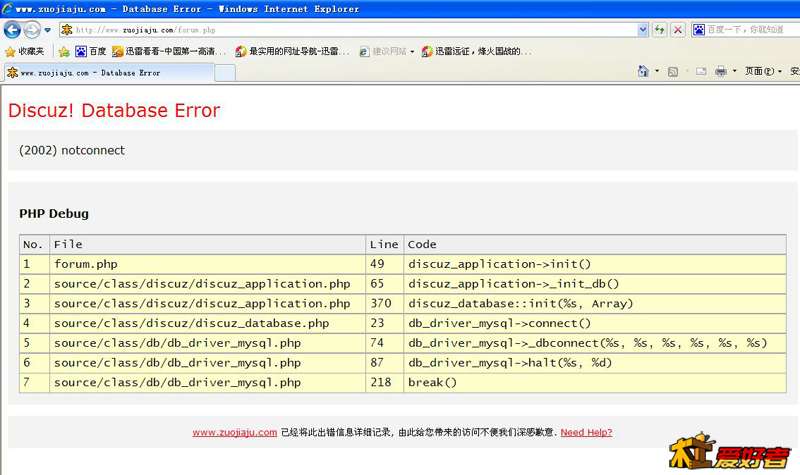Click discuz_application->init() code cell
Screen dimensions: 800x475
coord(595,264)
